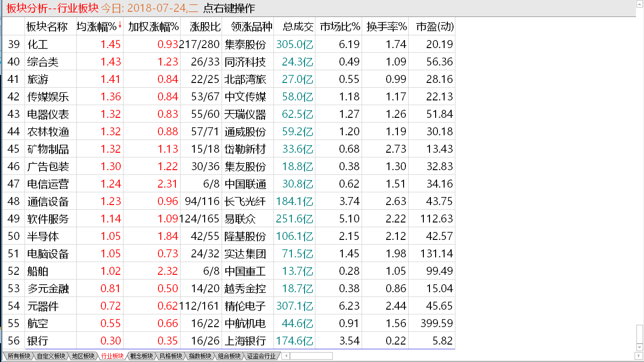644x362 pixels.
Task: Click leading stock 隆基股份
Action: (x=246, y=236)
